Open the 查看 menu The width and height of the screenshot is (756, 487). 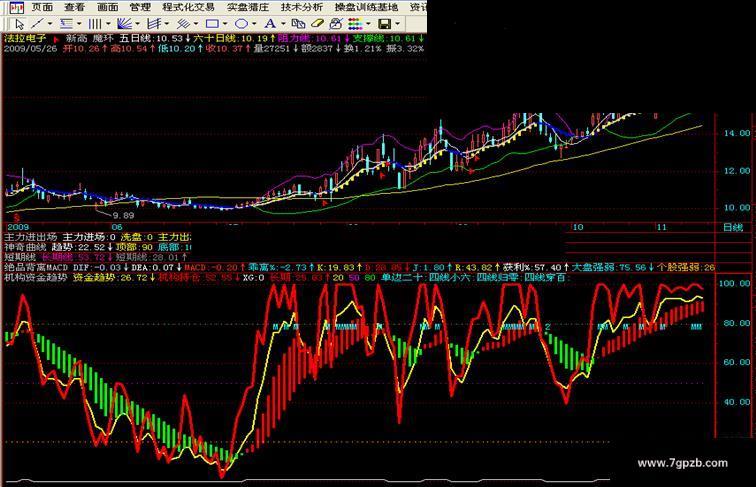[74, 7]
